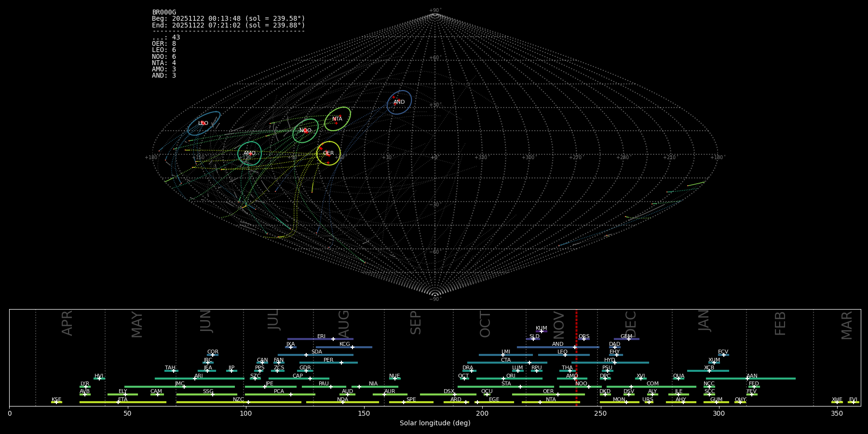Click the ORI shower label in timeline
This screenshot has width=868, height=434.
click(x=511, y=376)
